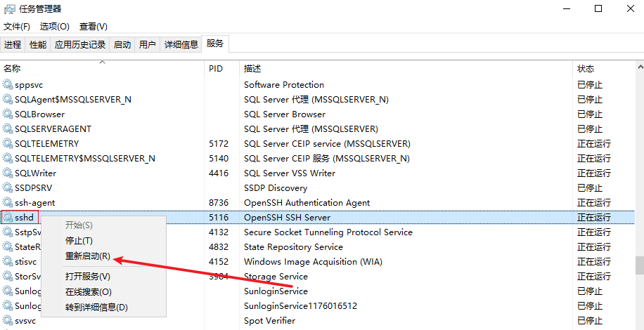The image size is (644, 330).
Task: Switch to the 性能 tab
Action: click(x=38, y=44)
